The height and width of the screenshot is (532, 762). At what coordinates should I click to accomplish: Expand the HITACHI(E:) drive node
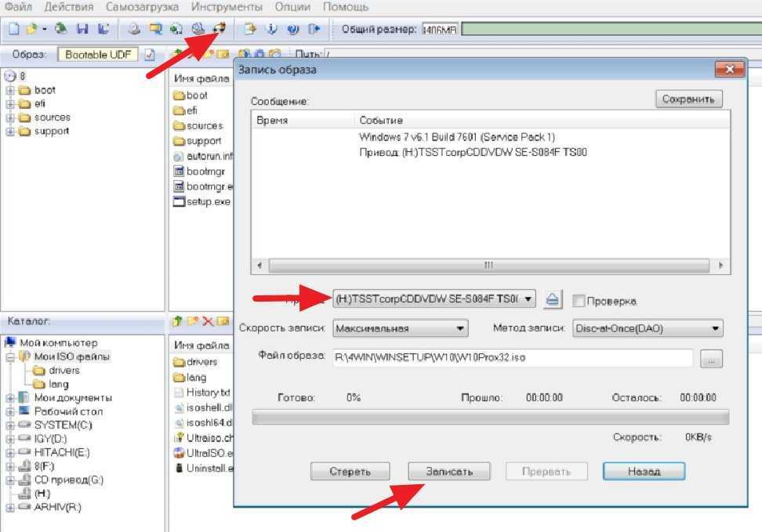pos(10,453)
